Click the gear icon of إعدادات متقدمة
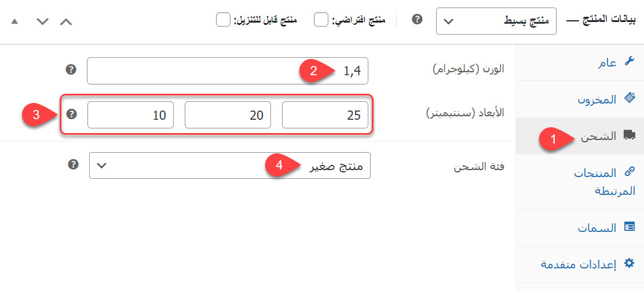 [629, 264]
